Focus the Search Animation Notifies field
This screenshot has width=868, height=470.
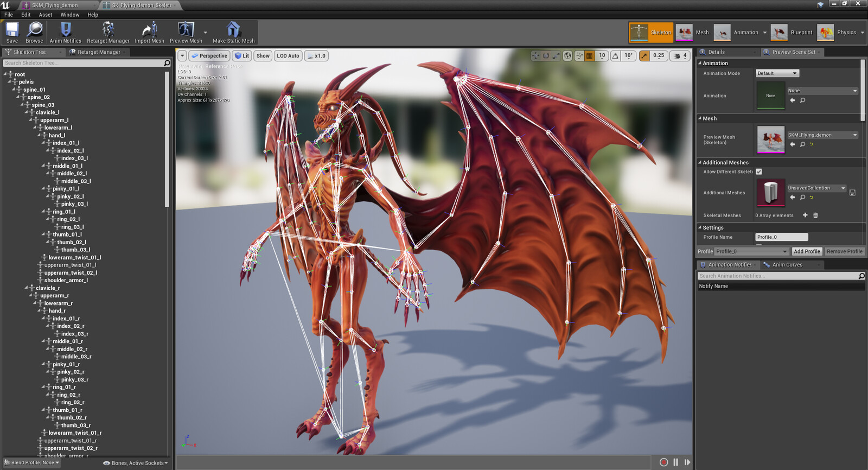tap(781, 276)
